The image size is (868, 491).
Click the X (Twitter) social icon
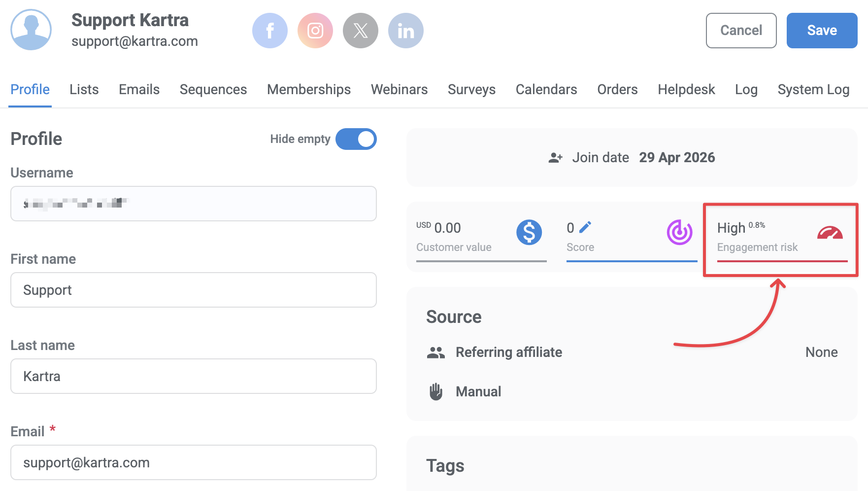tap(360, 30)
